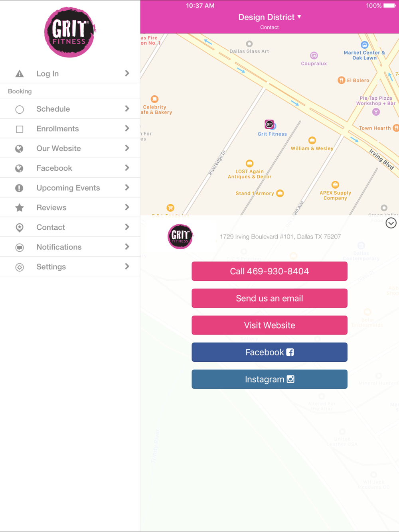Open Contact from the sidebar menu
Screen dimensions: 399x532
(70, 227)
